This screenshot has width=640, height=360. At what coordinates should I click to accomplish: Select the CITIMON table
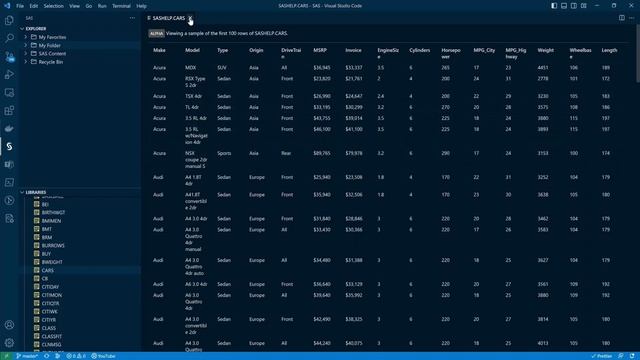coord(52,295)
